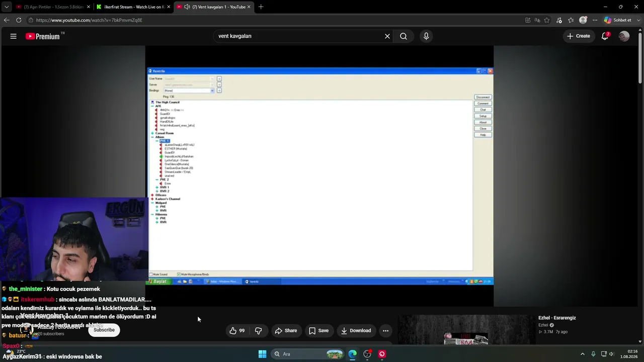This screenshot has height=362, width=644.
Task: Go back with the browser back arrow
Action: [7, 20]
